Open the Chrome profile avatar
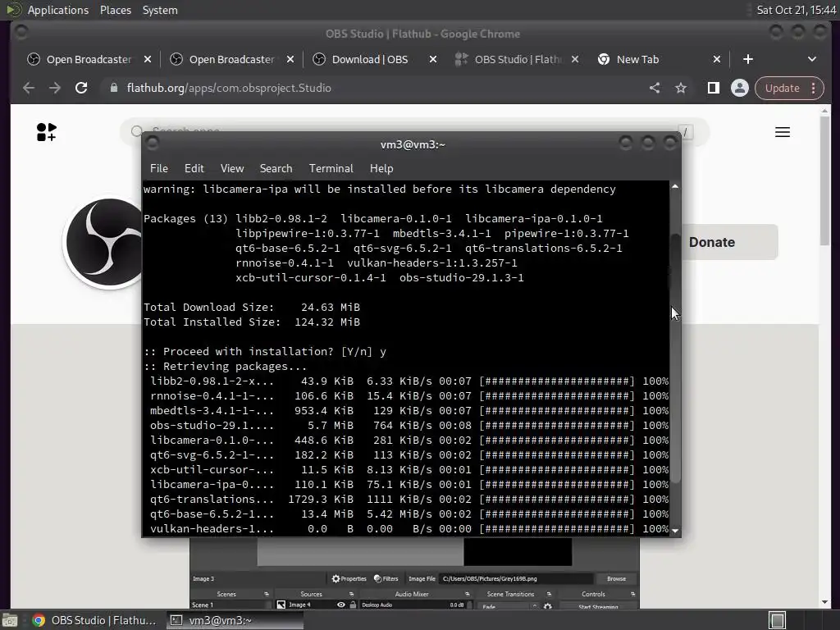This screenshot has height=630, width=840. (x=739, y=88)
